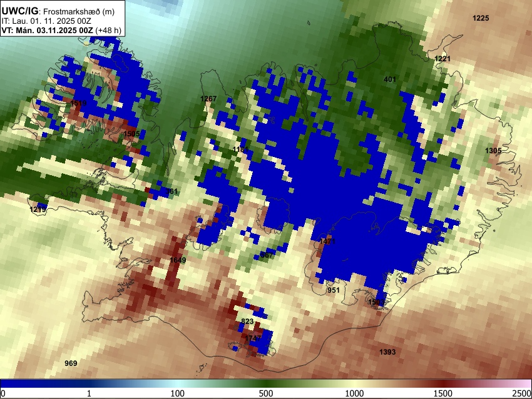Click the 'UWC/IG: Frostmarkshæð (m)' title text
This screenshot has height=399, width=532.
58,11
